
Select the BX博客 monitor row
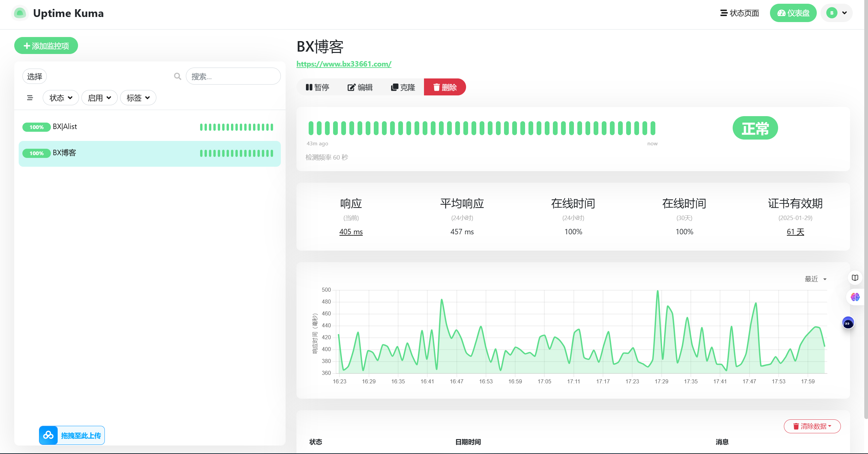click(150, 153)
